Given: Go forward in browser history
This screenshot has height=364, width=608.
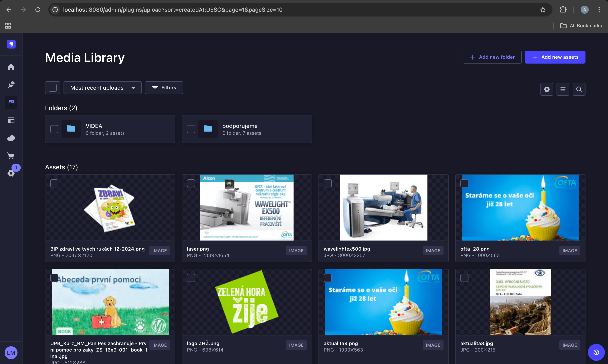Looking at the screenshot, I should (23, 10).
